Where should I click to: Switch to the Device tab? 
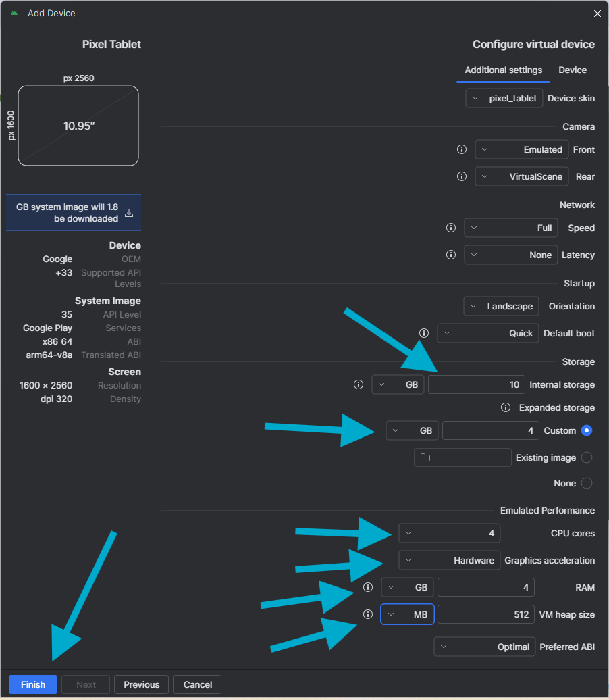573,70
